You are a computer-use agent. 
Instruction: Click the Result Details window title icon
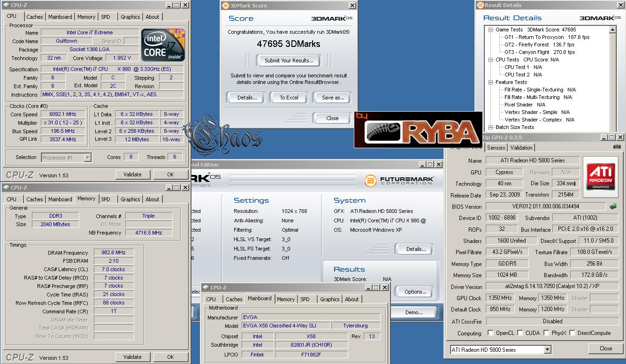point(480,5)
